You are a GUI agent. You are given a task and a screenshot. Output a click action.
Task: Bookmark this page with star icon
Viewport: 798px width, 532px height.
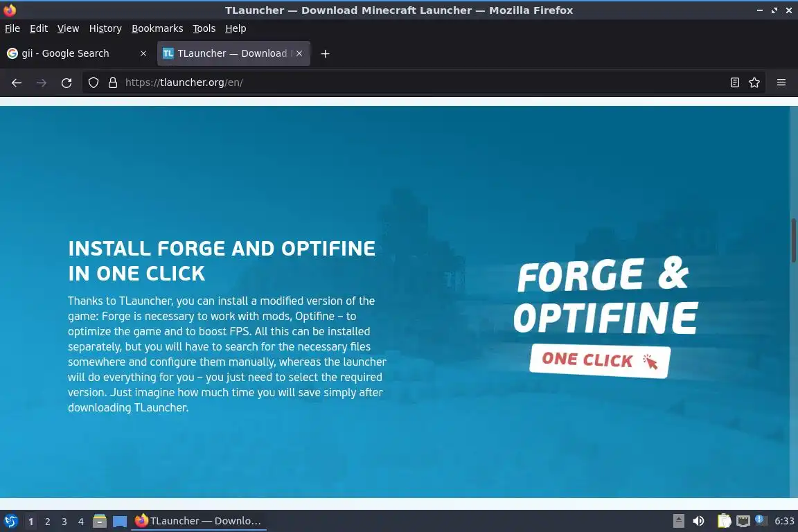(754, 82)
